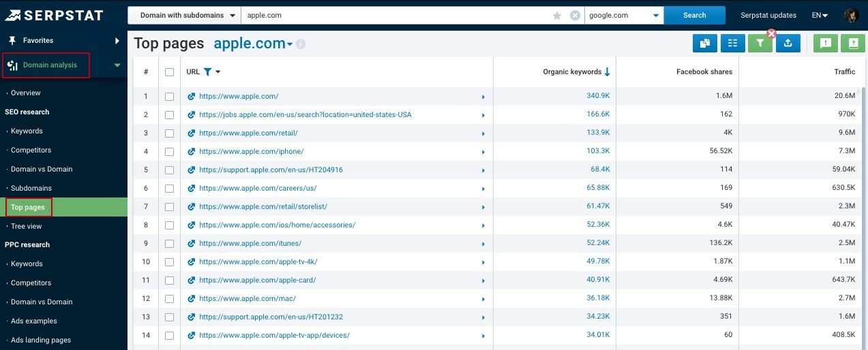Check the box for jobs.apple.com row

pyautogui.click(x=170, y=115)
